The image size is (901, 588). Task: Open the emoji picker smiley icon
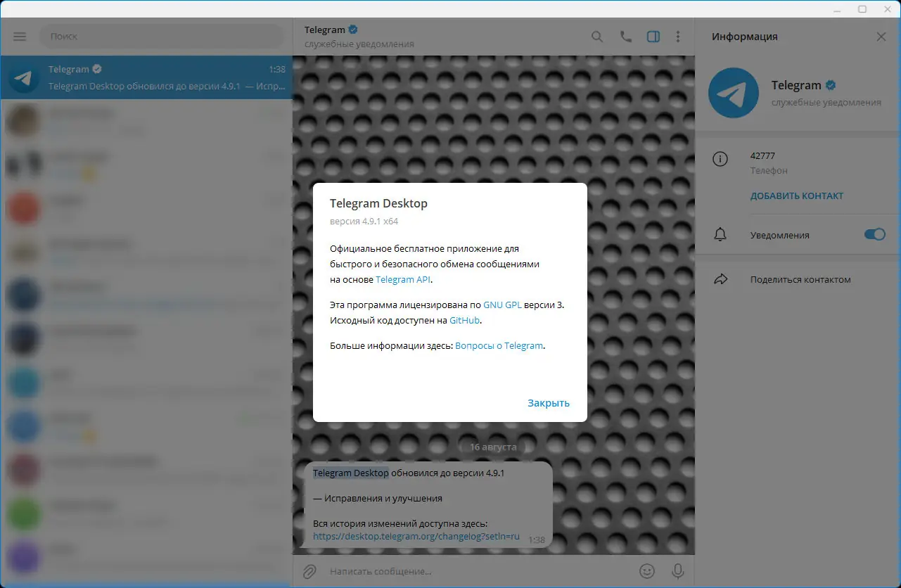[x=646, y=571]
